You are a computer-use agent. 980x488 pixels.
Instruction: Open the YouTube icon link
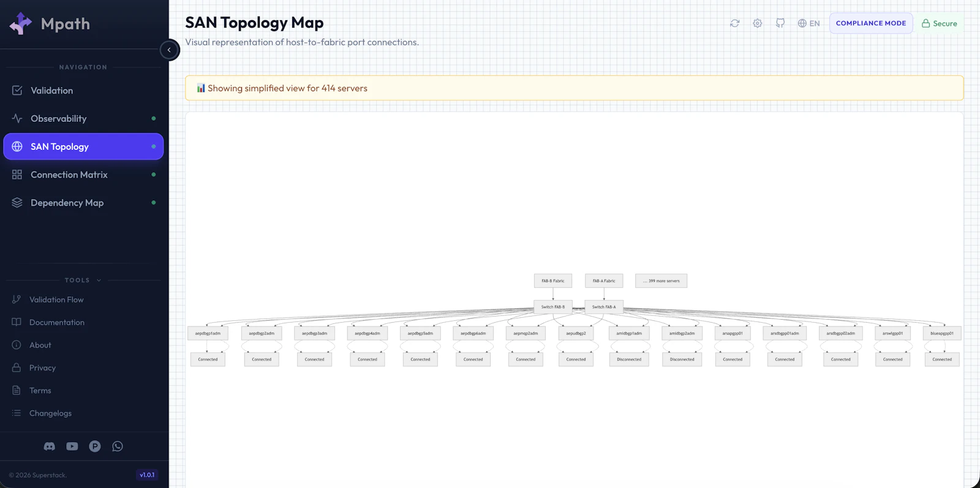(x=72, y=446)
